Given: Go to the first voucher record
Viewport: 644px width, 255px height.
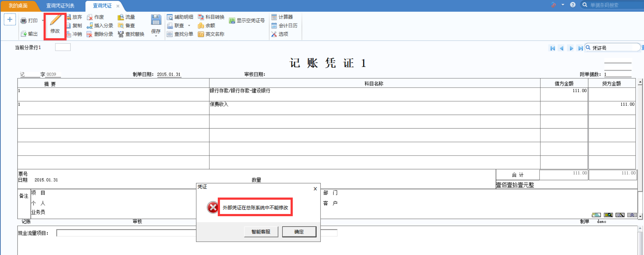Looking at the screenshot, I should tap(553, 48).
